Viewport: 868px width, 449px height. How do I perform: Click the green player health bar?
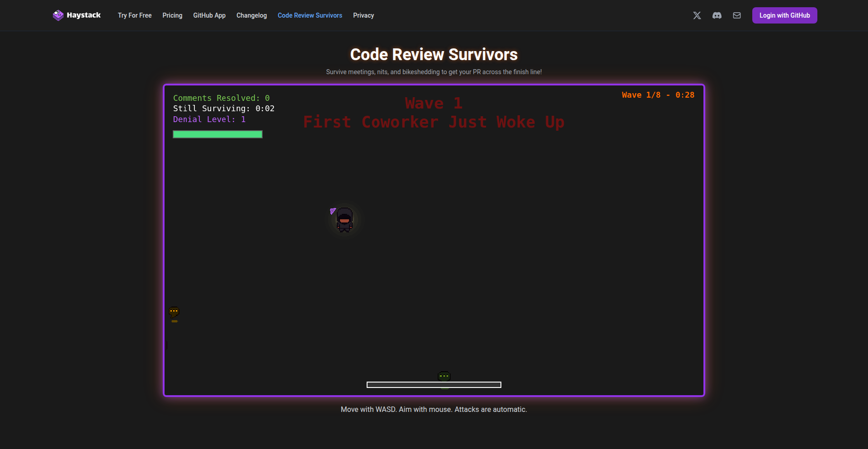(217, 134)
